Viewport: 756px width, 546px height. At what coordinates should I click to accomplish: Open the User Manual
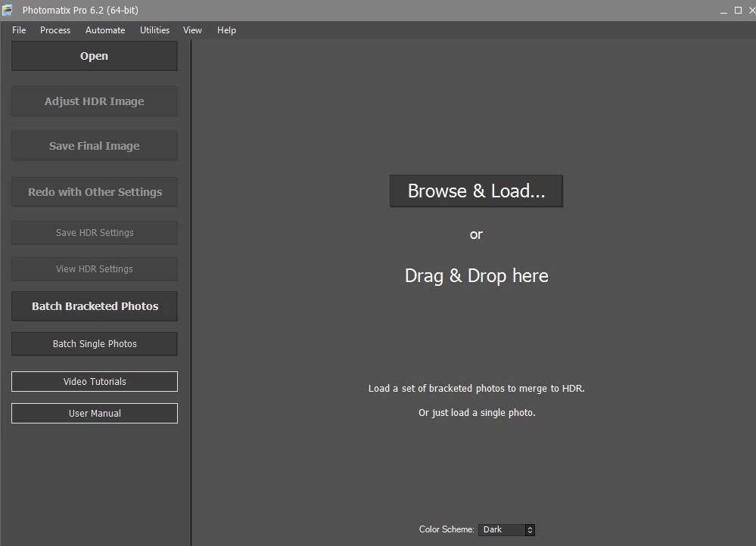pos(95,413)
